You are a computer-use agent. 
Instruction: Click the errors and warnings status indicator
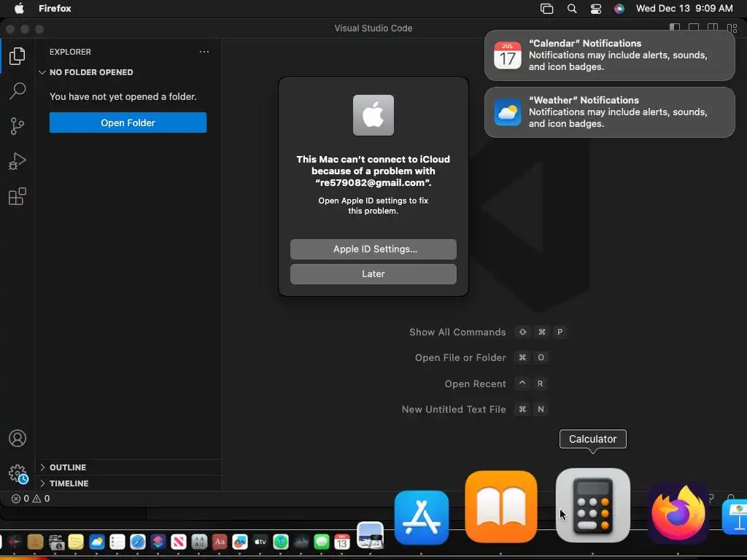(x=31, y=499)
